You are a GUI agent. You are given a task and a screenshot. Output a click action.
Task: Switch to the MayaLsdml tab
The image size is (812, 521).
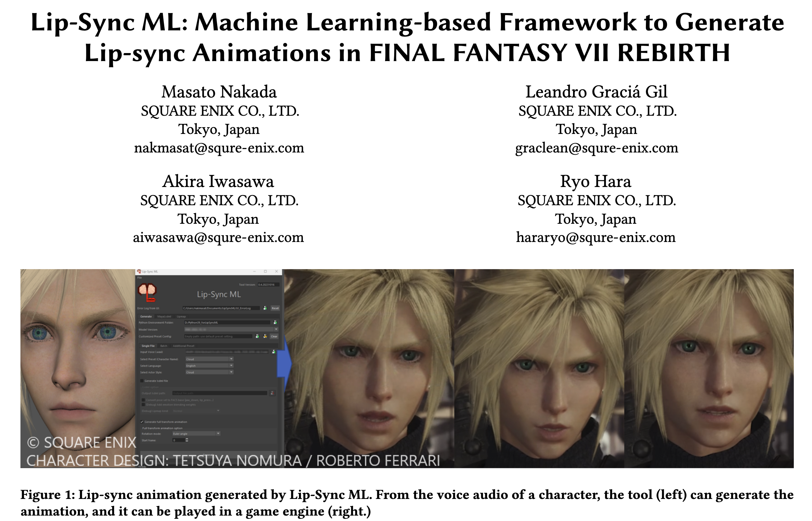coord(164,316)
